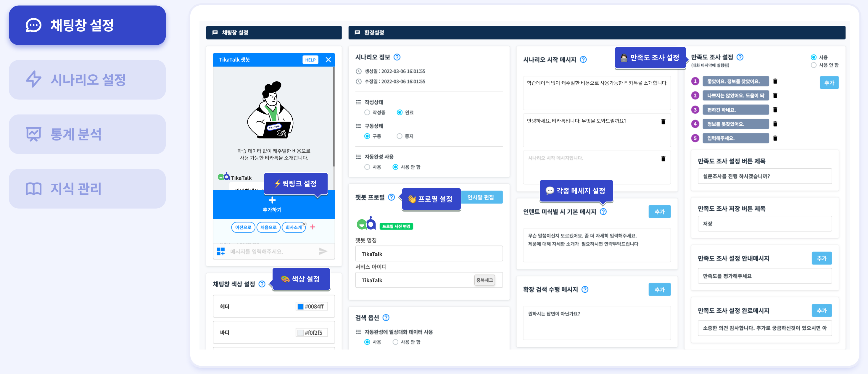Viewport: 868px width, 374px height.
Task: Open quick menu grid icon in chat input
Action: [221, 251]
